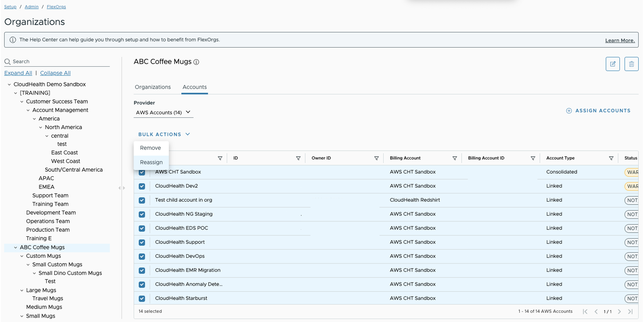
Task: Click the Assign Accounts button
Action: (x=598, y=111)
